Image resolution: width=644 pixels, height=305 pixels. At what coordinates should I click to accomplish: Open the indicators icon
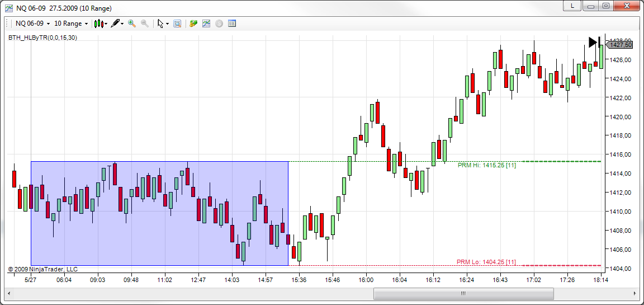[x=206, y=24]
